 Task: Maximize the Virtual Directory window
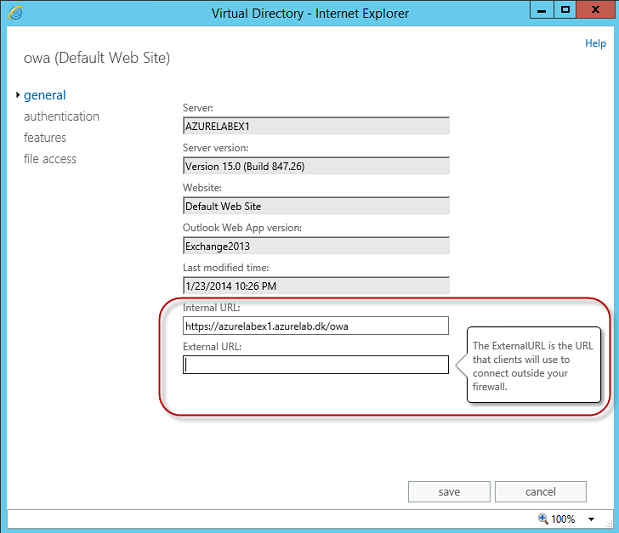click(565, 10)
